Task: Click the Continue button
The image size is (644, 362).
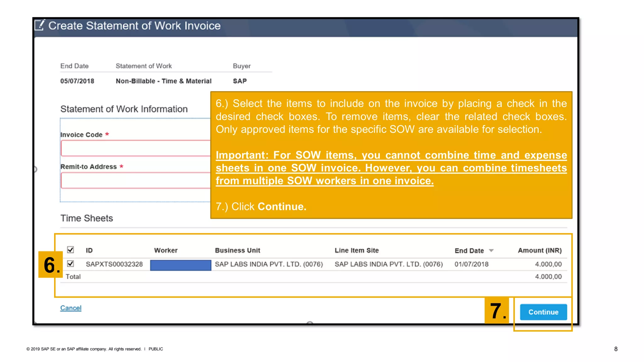Action: click(543, 312)
